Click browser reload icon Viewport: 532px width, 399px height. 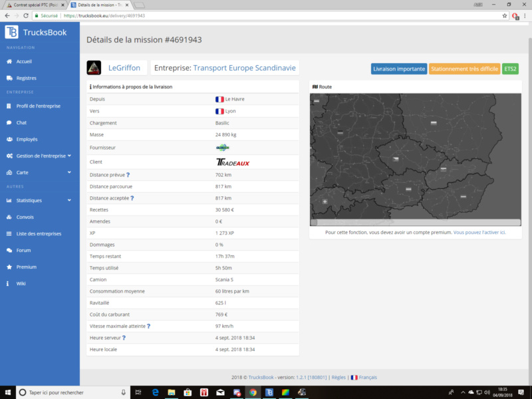tap(26, 15)
